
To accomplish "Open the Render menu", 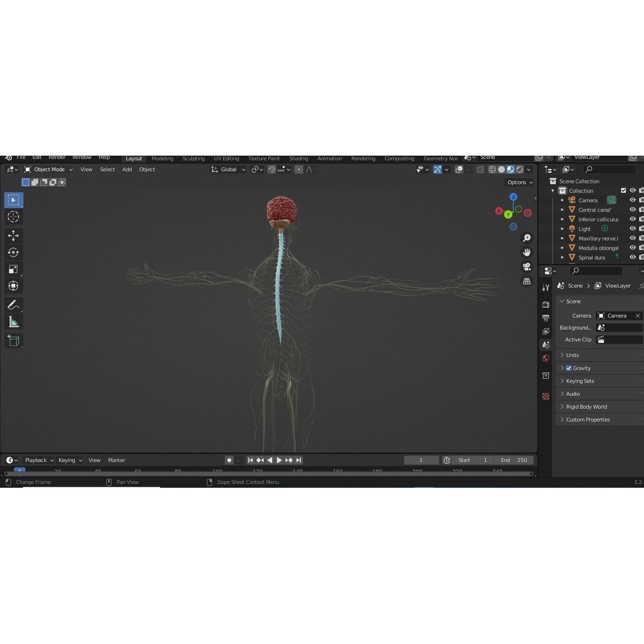I will (x=57, y=157).
